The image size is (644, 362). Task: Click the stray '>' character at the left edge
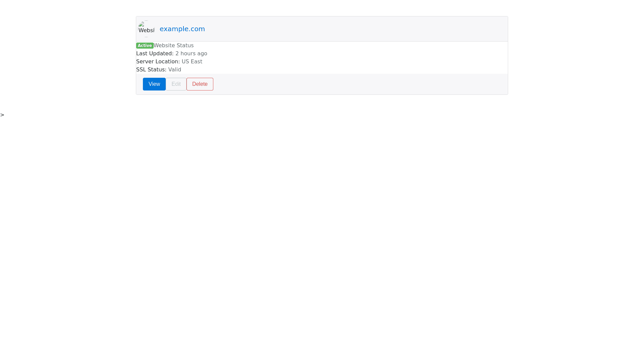pyautogui.click(x=2, y=115)
